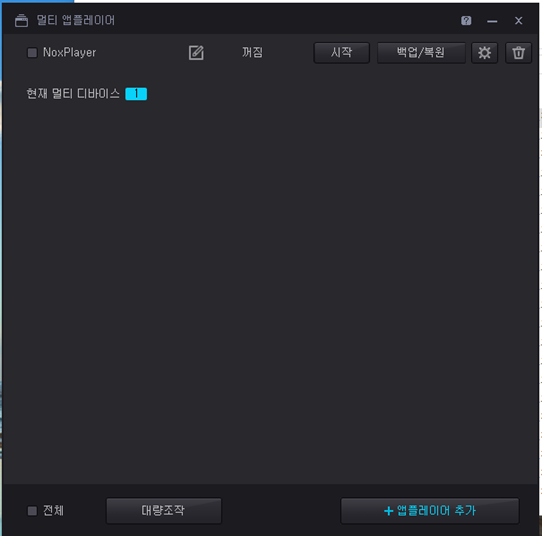Start the emulator with 시작 button
The width and height of the screenshot is (542, 536).
(x=342, y=53)
